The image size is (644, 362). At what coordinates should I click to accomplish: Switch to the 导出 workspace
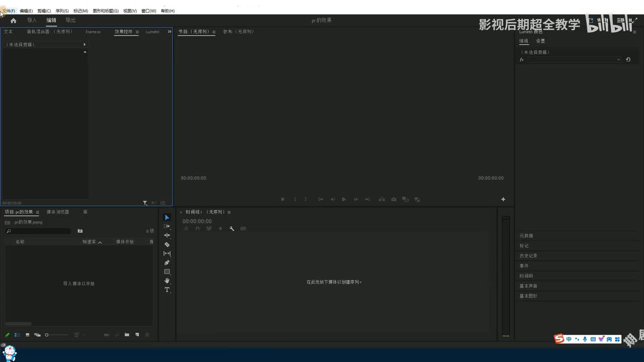tap(70, 21)
